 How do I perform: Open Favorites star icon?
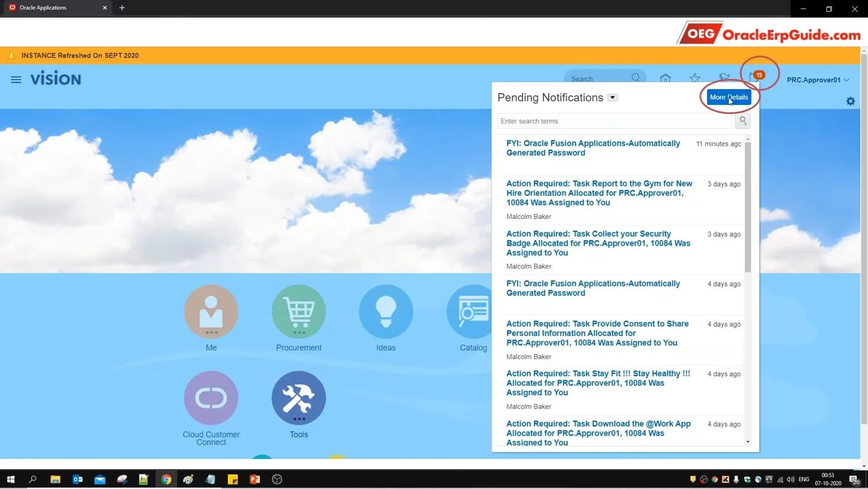click(695, 78)
